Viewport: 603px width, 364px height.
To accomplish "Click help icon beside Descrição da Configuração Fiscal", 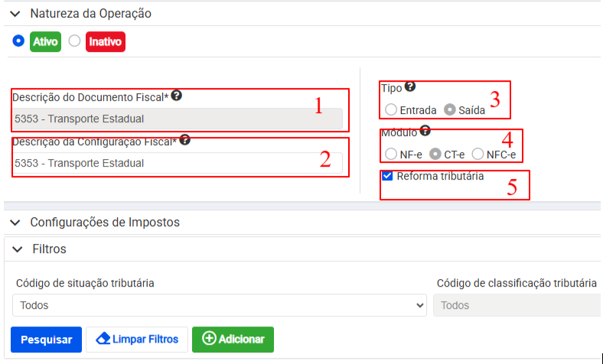I will (x=184, y=140).
